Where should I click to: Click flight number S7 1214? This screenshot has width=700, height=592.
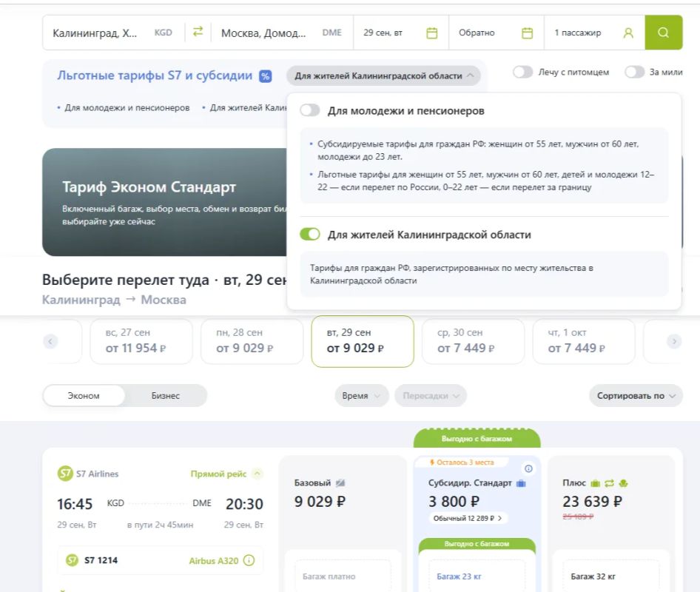click(x=101, y=560)
